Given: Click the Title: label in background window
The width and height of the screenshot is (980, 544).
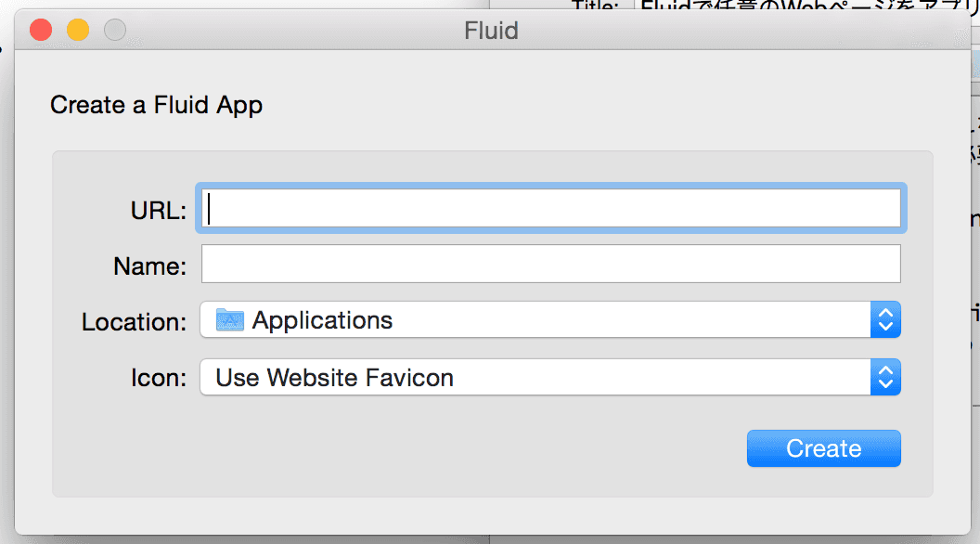Looking at the screenshot, I should click(x=595, y=6).
